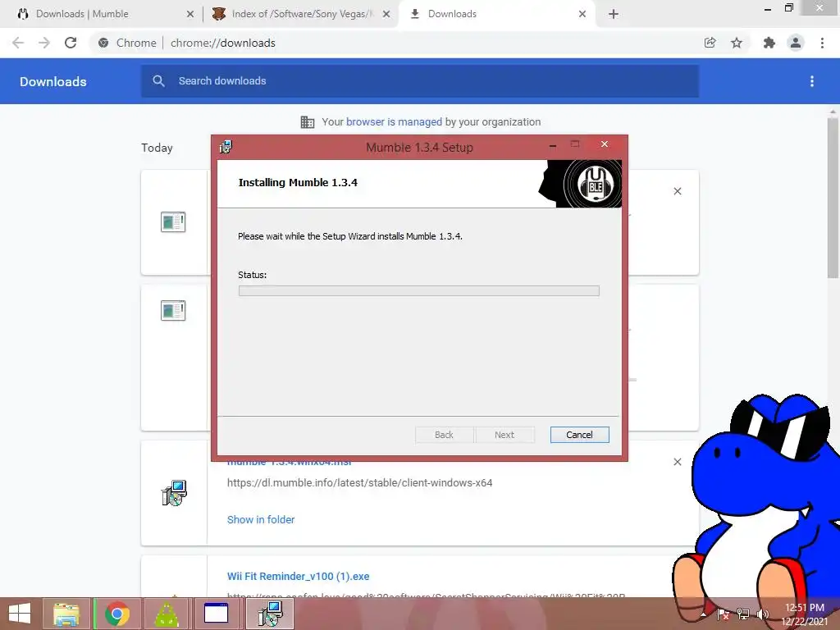Reload the downloads page
Image resolution: width=840 pixels, height=630 pixels.
pyautogui.click(x=71, y=43)
